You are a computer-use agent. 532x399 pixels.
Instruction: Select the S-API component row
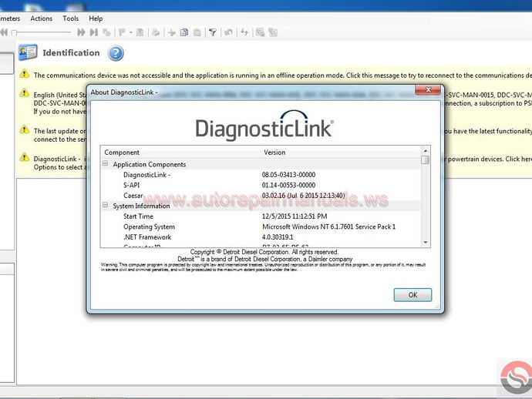click(261, 185)
